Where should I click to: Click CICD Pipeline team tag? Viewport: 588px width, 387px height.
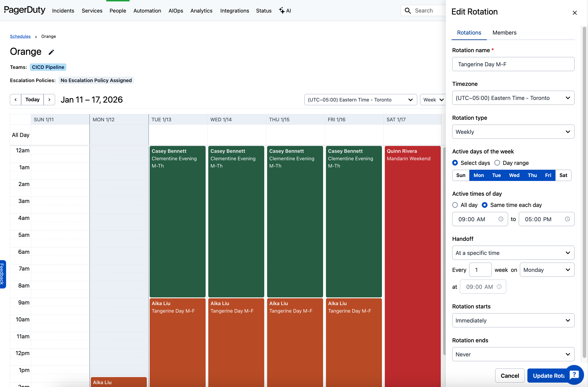[48, 67]
